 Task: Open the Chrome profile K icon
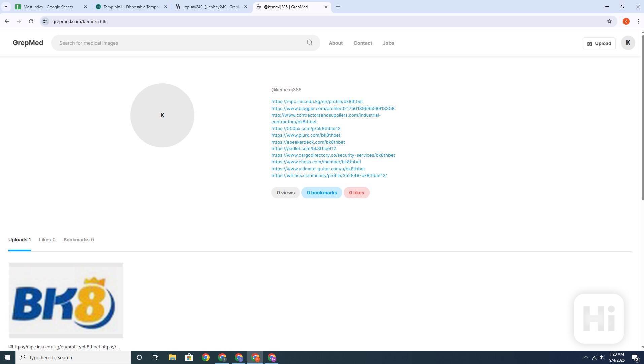point(626,21)
